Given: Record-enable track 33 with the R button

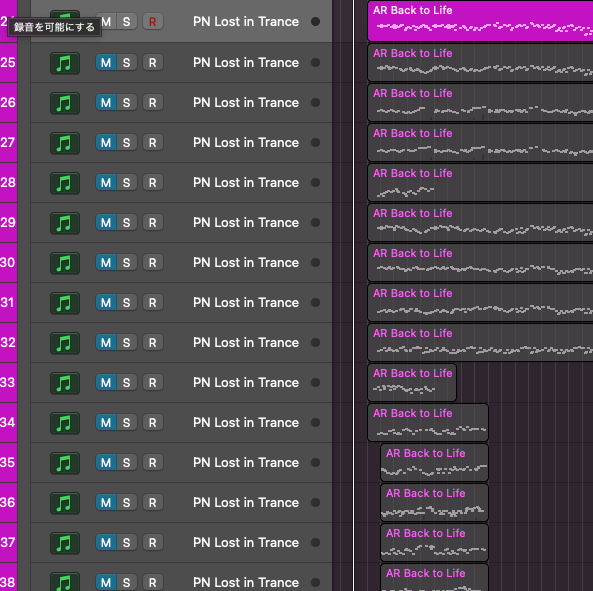Looking at the screenshot, I should [x=153, y=383].
